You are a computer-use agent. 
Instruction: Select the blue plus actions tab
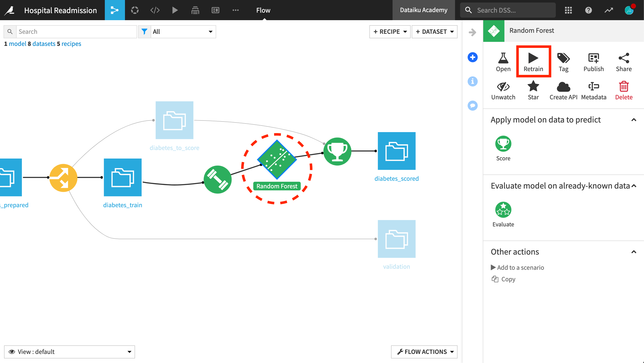pyautogui.click(x=472, y=57)
